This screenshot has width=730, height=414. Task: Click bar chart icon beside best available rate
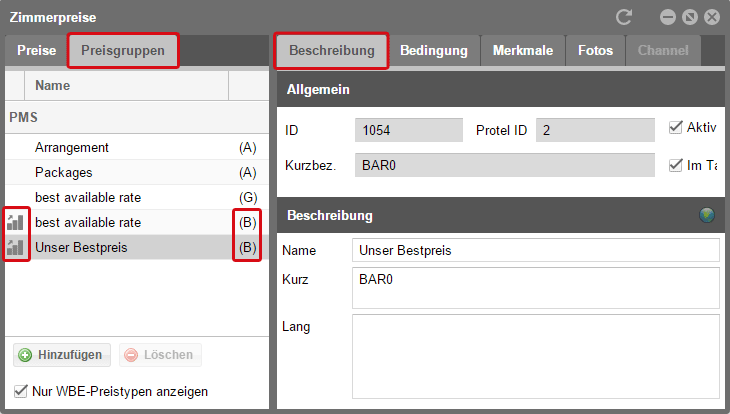(x=15, y=222)
